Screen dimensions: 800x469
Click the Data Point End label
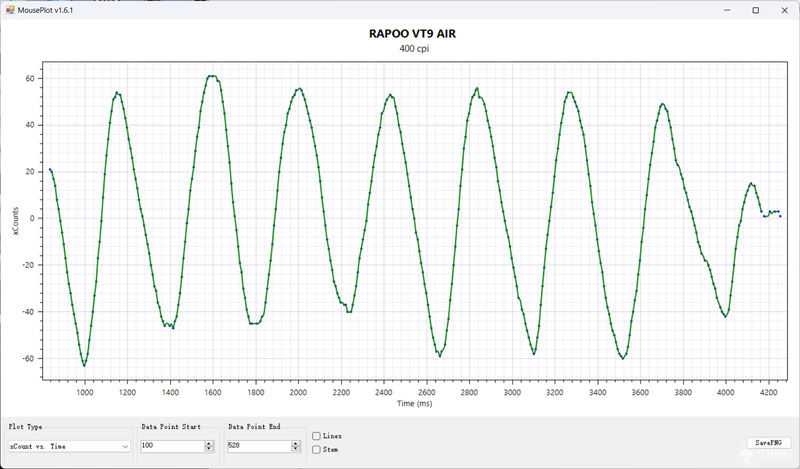click(x=254, y=427)
